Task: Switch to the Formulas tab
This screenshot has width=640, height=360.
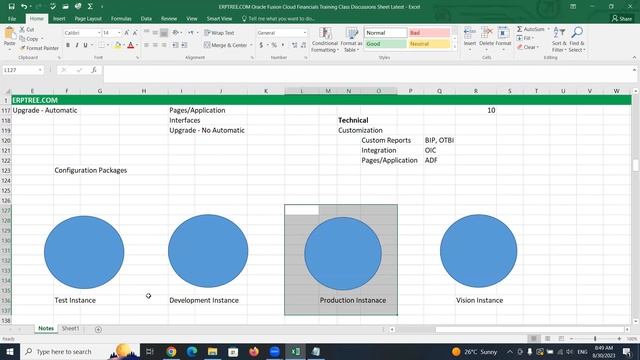Action: click(121, 19)
